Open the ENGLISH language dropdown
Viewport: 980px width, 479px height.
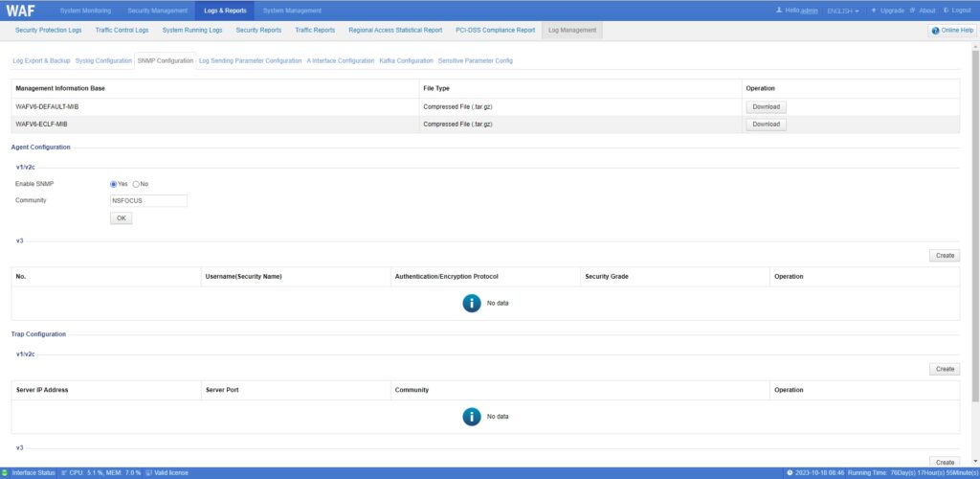[843, 11]
